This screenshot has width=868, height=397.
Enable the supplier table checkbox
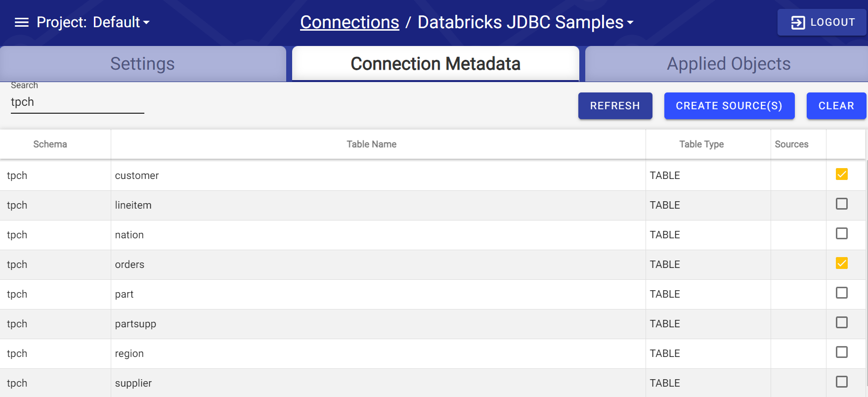pos(842,382)
